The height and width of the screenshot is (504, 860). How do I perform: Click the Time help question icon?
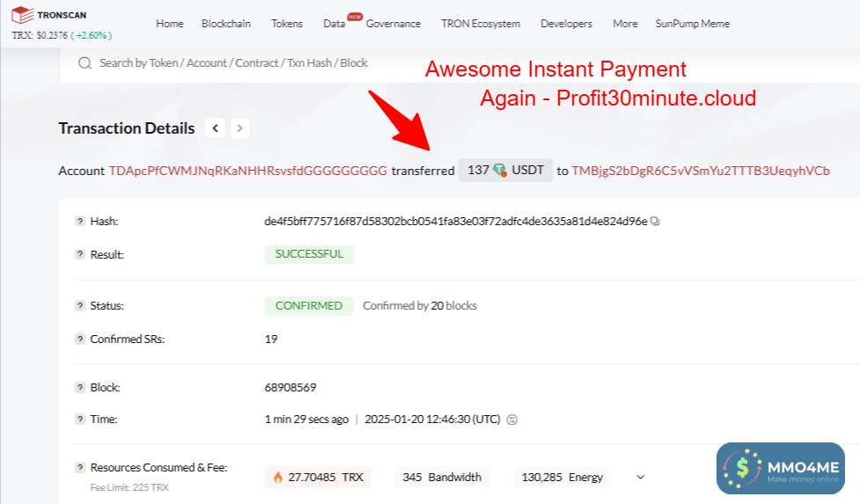click(80, 419)
